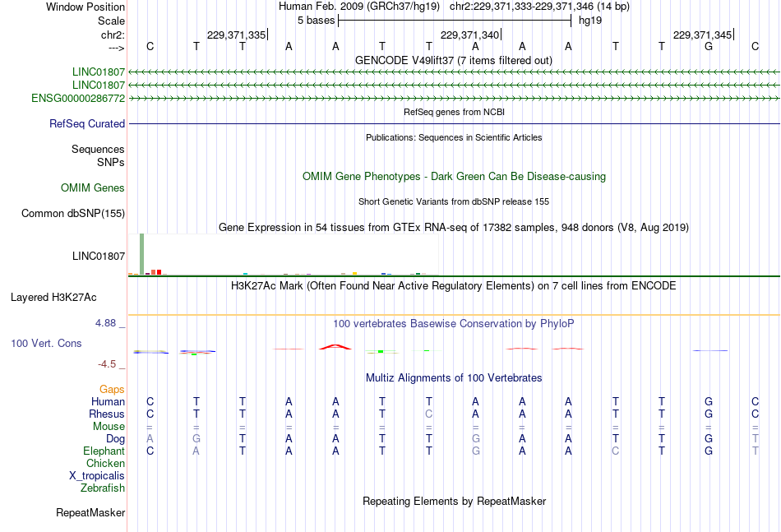This screenshot has width=781, height=532.
Task: Click the tall green GTEx expression bar
Action: point(142,254)
